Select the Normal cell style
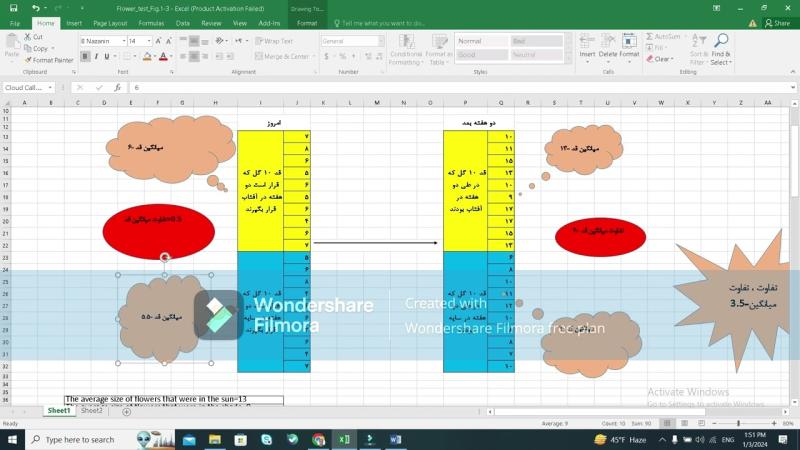This screenshot has width=800, height=450. [x=481, y=41]
